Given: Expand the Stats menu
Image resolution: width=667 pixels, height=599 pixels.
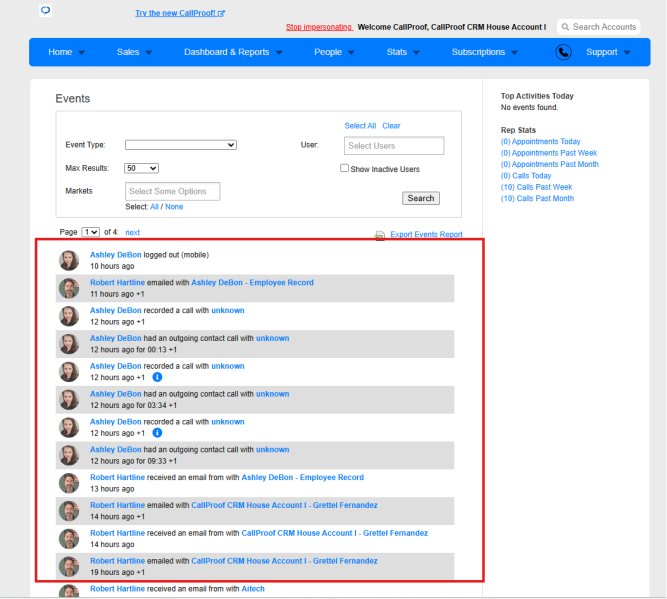Looking at the screenshot, I should (x=403, y=52).
